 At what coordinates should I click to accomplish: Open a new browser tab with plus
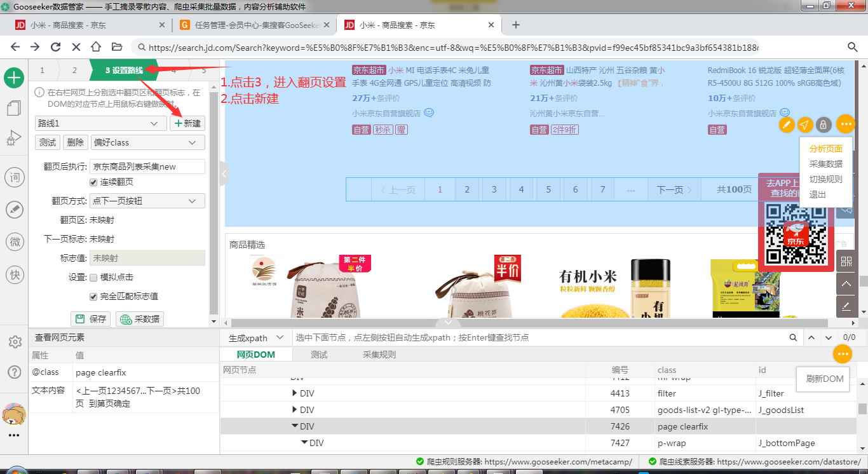click(516, 25)
